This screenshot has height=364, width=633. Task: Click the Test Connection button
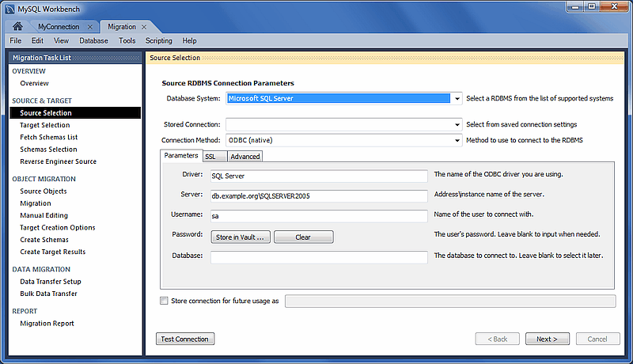coord(184,339)
